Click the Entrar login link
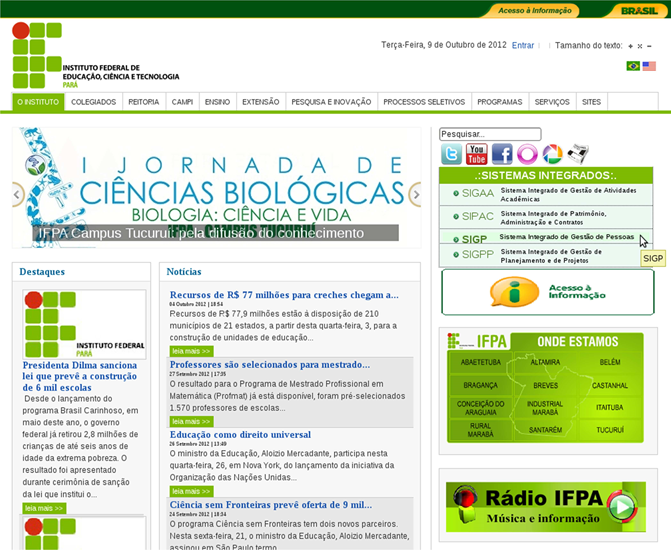The image size is (671, 550). 523,45
